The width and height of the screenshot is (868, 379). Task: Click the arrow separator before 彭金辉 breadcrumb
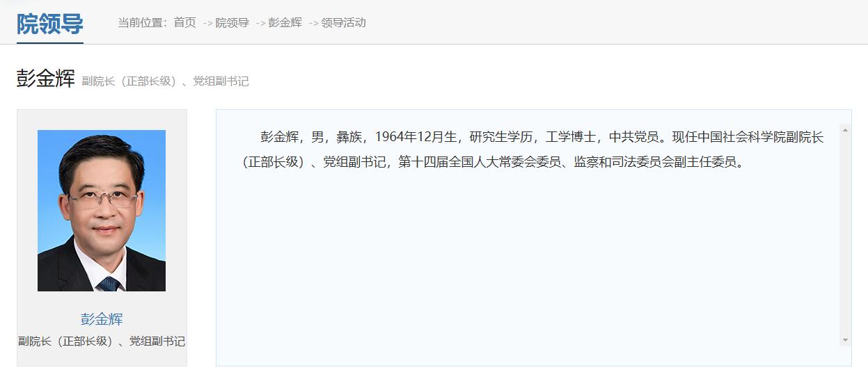260,23
